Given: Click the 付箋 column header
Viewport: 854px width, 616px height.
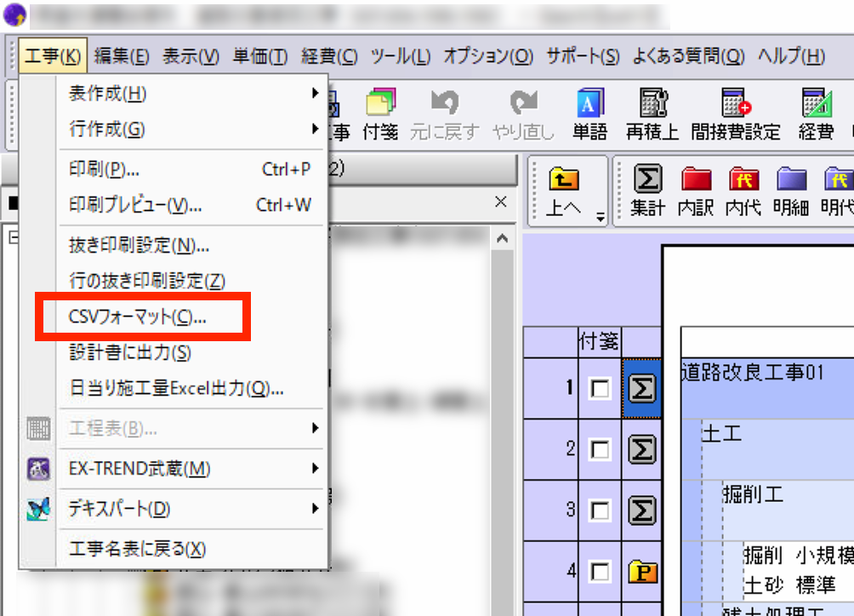Looking at the screenshot, I should tap(599, 341).
